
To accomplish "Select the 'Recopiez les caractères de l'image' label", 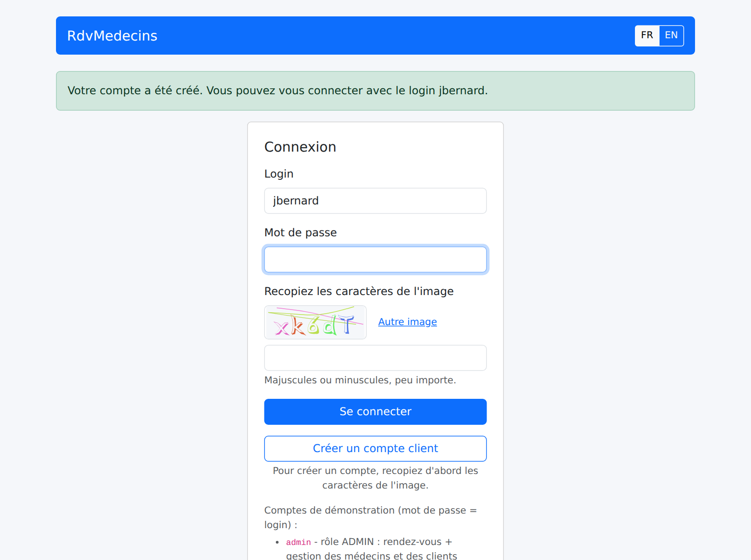I will 359,291.
